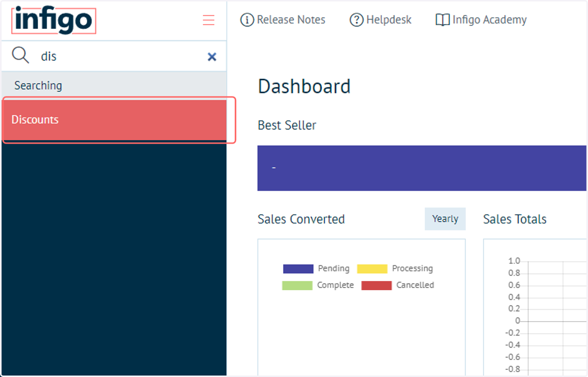Screen dimensions: 588x377
Task: Toggle the Processing legend swatch
Action: click(x=372, y=269)
